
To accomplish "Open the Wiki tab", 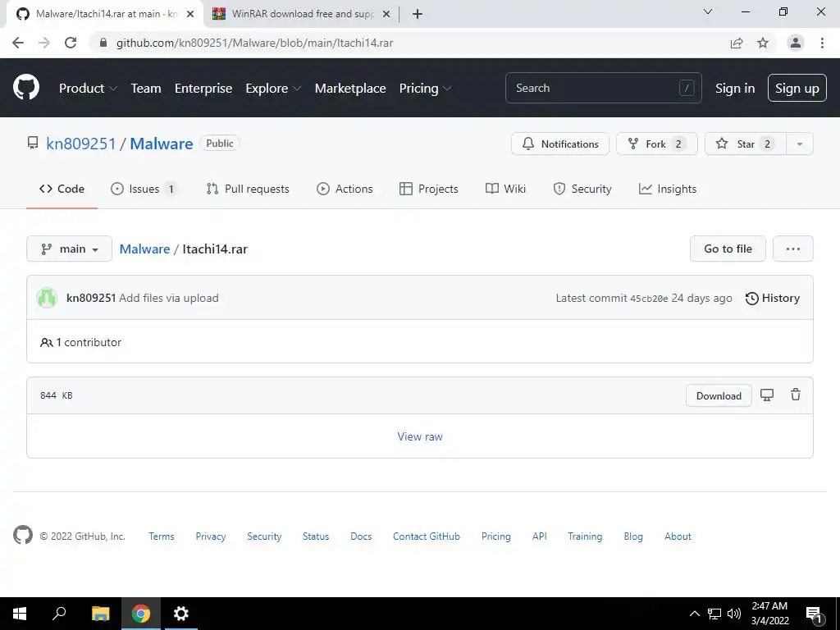I will [505, 189].
